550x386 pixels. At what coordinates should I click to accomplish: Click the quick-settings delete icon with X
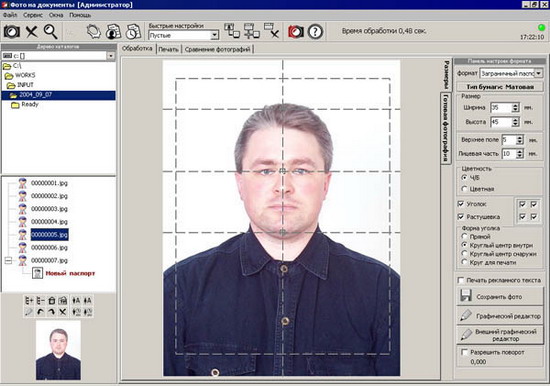pyautogui.click(x=271, y=31)
